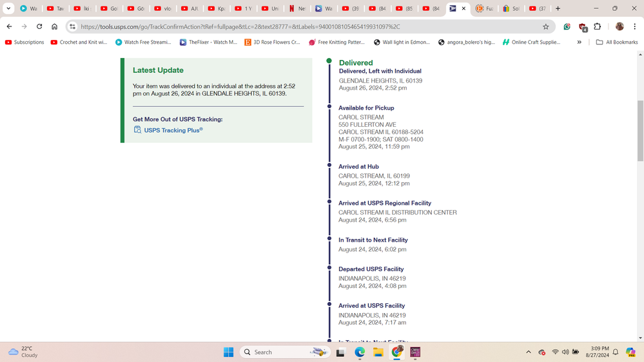
Task: Open the purple CMS app on taskbar
Action: click(x=415, y=352)
